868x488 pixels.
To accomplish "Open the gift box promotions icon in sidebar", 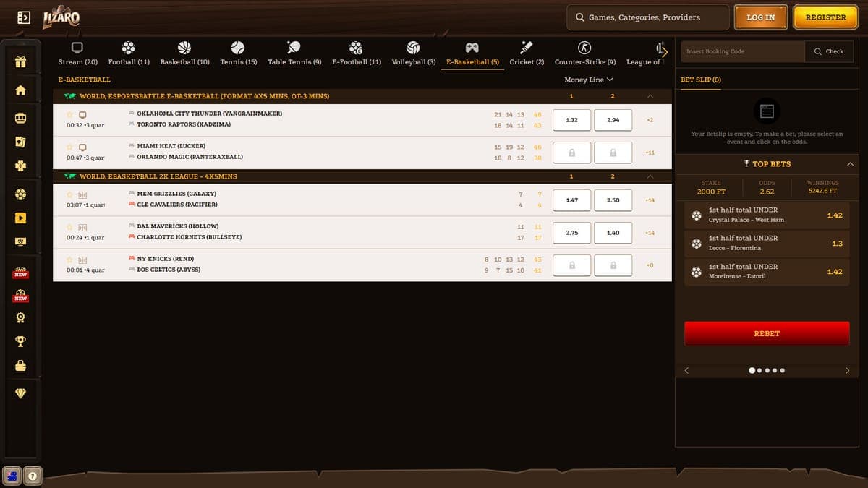I will click(x=21, y=62).
